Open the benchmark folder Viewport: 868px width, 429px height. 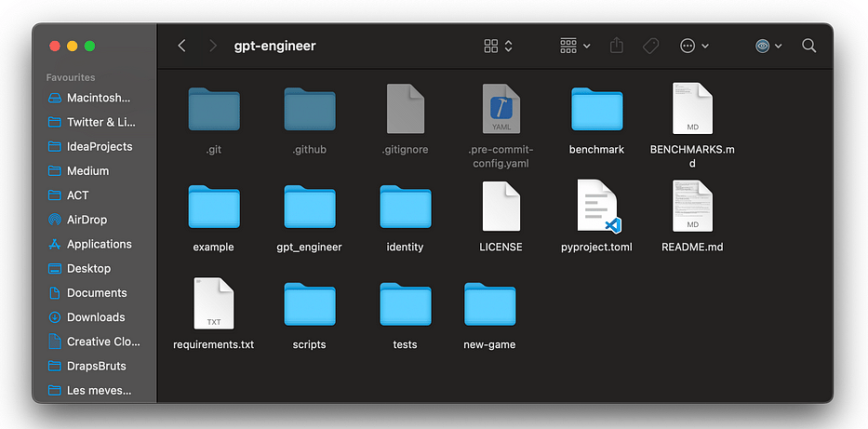pos(596,111)
